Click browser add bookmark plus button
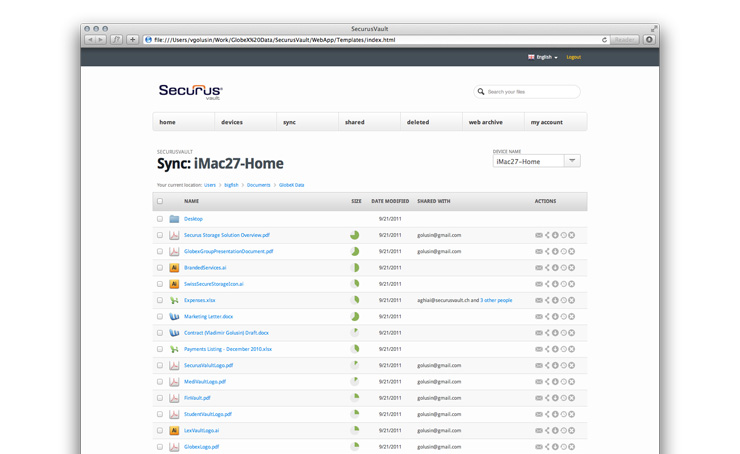 coord(133,40)
